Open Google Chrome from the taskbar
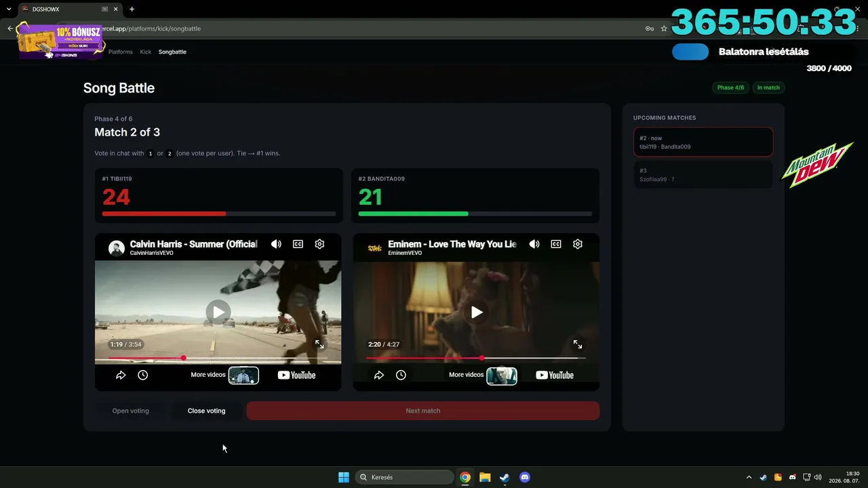The width and height of the screenshot is (868, 488). click(x=465, y=477)
